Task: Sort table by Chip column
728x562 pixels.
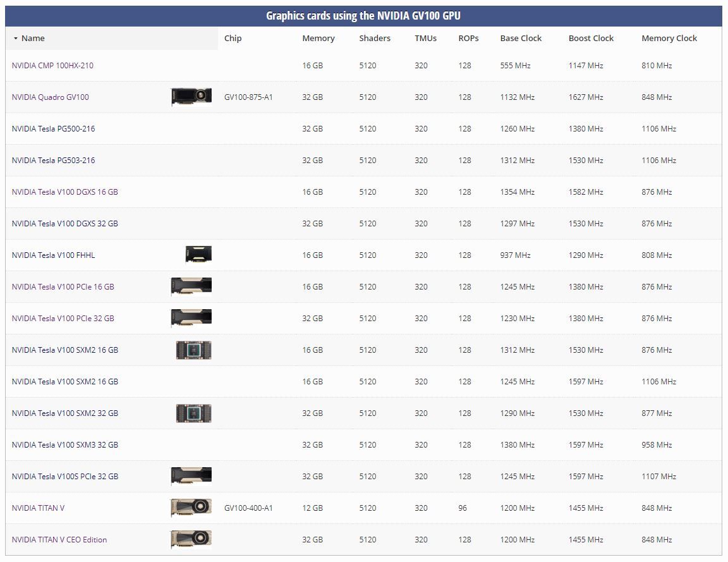Action: (233, 39)
